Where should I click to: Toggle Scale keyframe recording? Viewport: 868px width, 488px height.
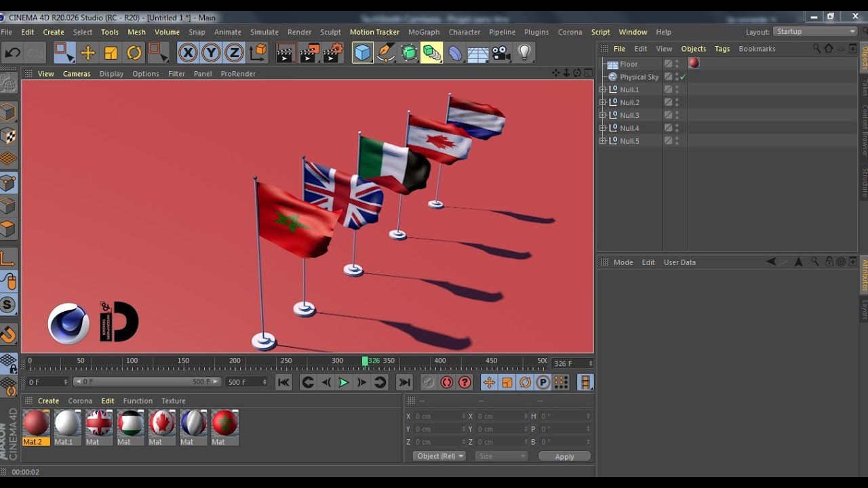click(507, 382)
